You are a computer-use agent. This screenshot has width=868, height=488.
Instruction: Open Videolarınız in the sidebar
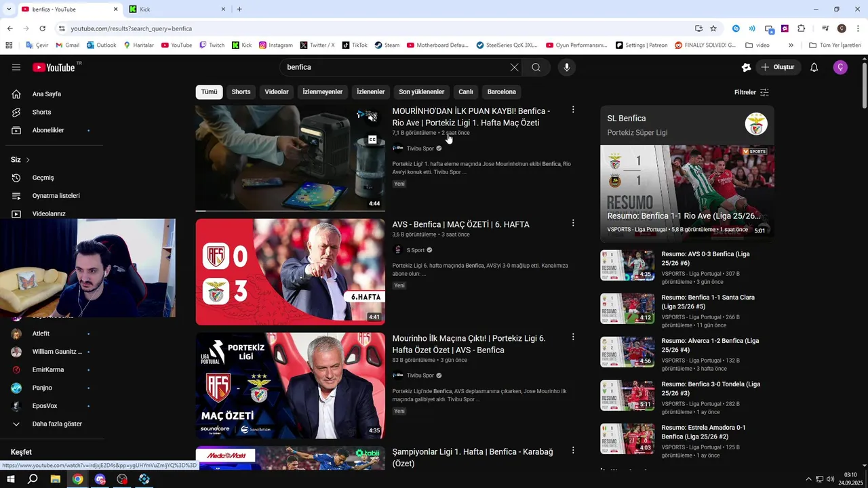click(x=49, y=213)
